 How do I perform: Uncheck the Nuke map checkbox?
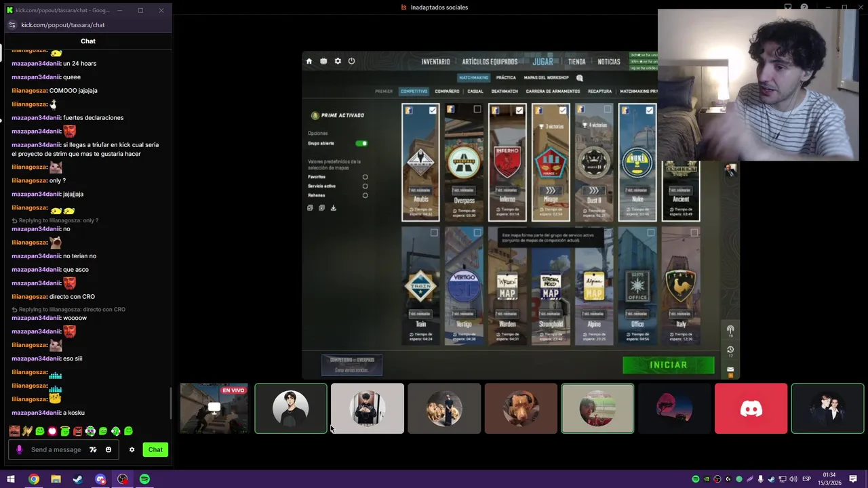pyautogui.click(x=650, y=110)
